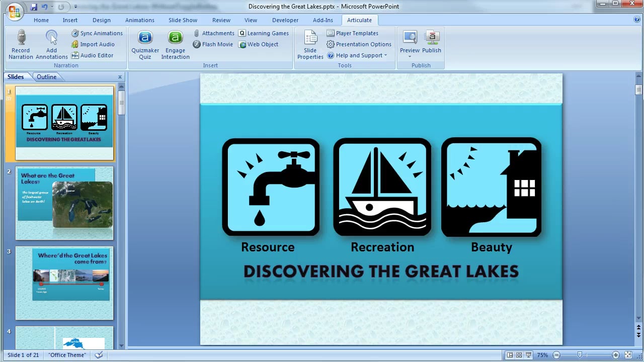Switch to the Outline pane tab
644x362 pixels.
(47, 77)
